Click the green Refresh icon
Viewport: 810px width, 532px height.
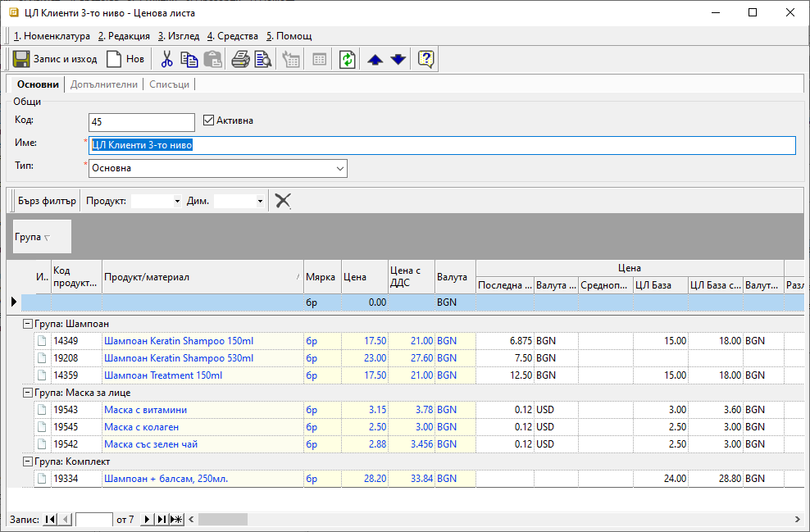pos(348,59)
